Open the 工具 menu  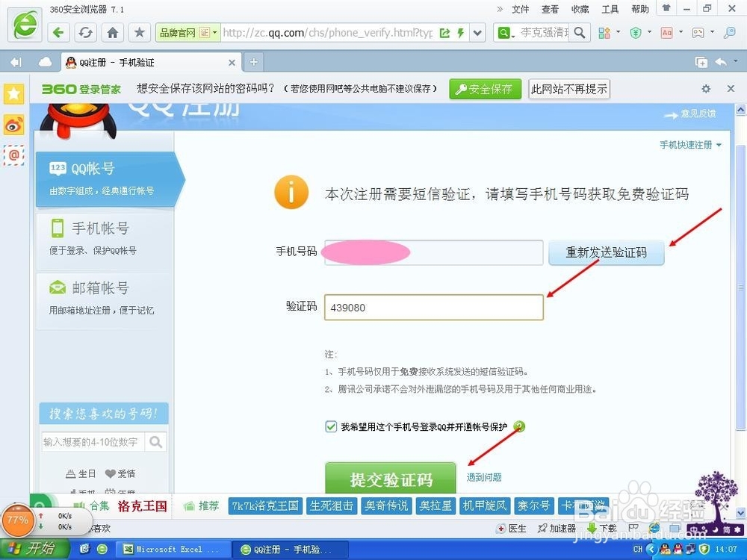click(x=610, y=9)
